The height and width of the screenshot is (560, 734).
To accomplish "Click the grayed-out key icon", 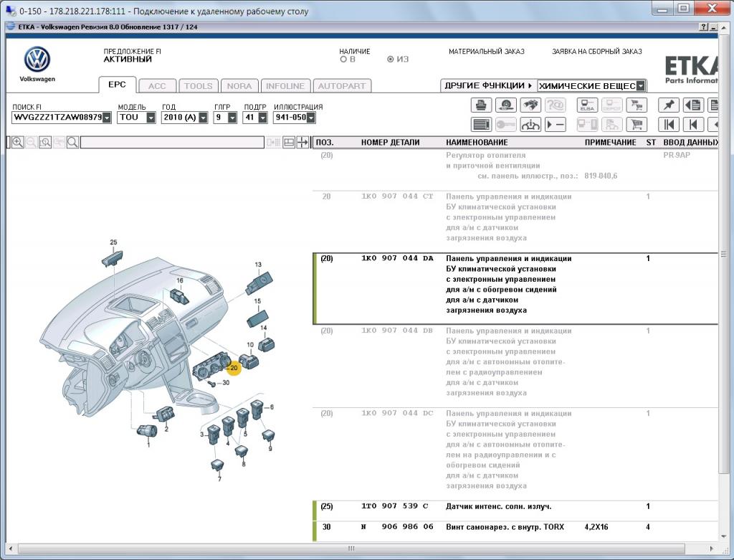I will pyautogui.click(x=505, y=124).
